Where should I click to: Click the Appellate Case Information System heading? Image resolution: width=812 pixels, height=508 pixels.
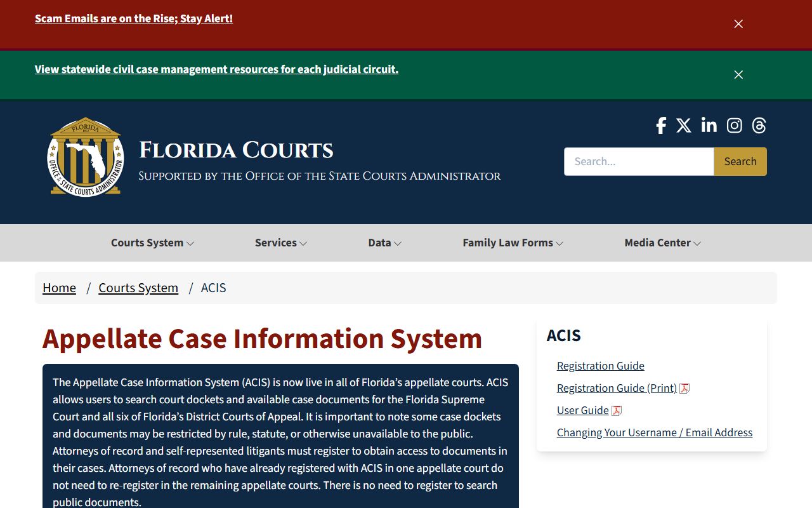262,338
